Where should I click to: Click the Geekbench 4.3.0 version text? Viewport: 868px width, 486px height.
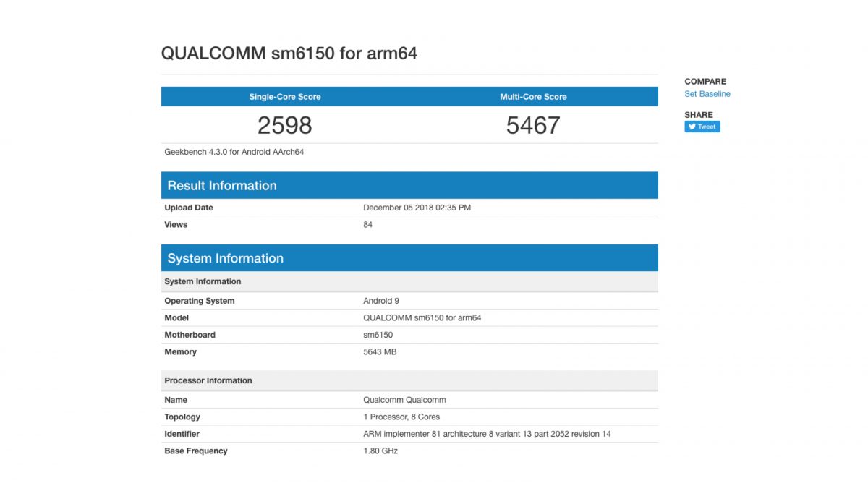[x=234, y=153]
